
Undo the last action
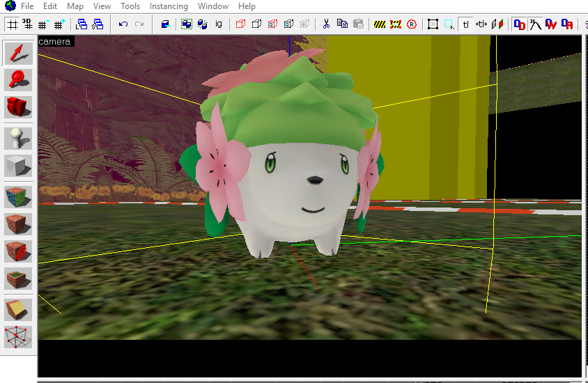point(123,24)
